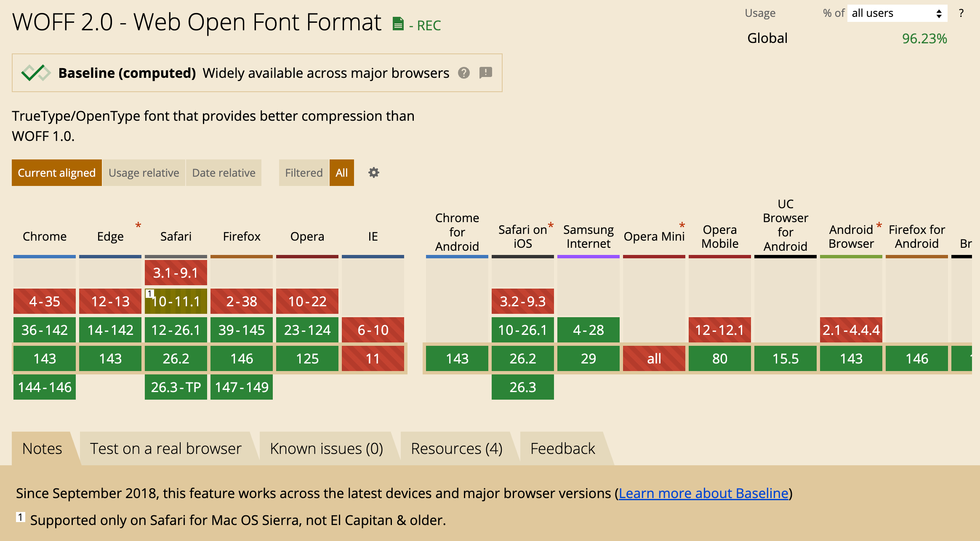Toggle the Filtered browsers option
This screenshot has height=541, width=980.
point(304,173)
